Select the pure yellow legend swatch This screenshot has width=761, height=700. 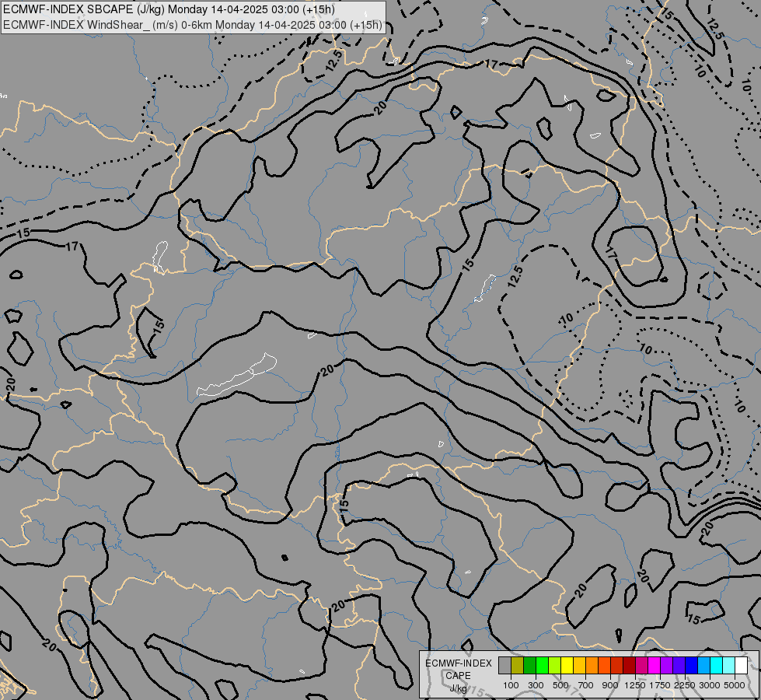tap(567, 666)
